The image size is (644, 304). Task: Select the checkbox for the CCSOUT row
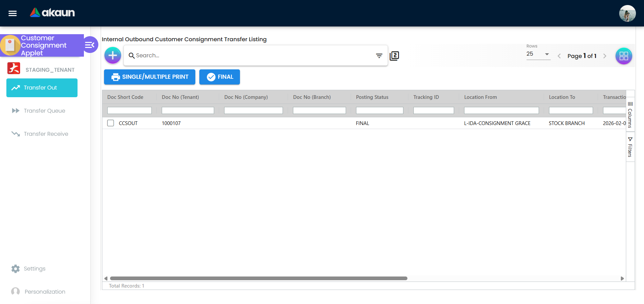pyautogui.click(x=110, y=123)
